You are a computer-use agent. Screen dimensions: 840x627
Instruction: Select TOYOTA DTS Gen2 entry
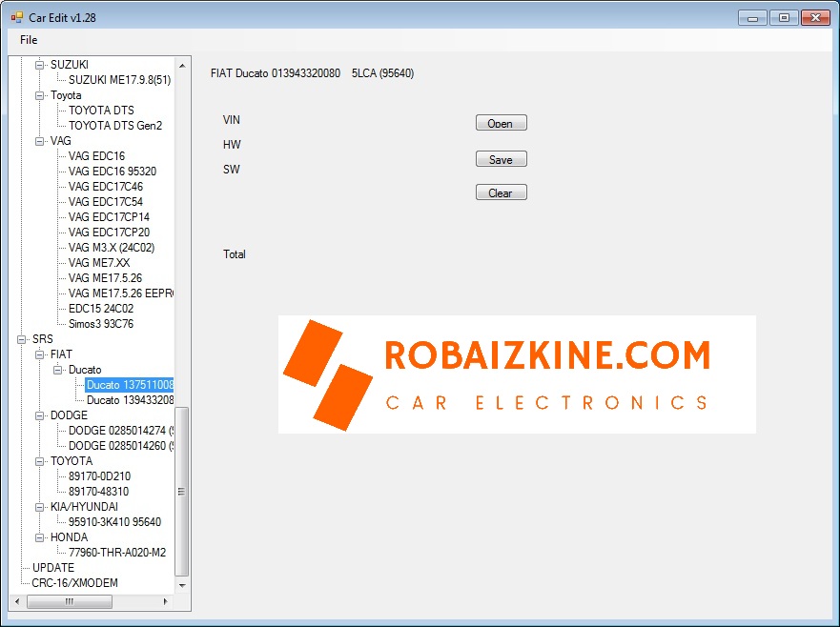tap(114, 126)
